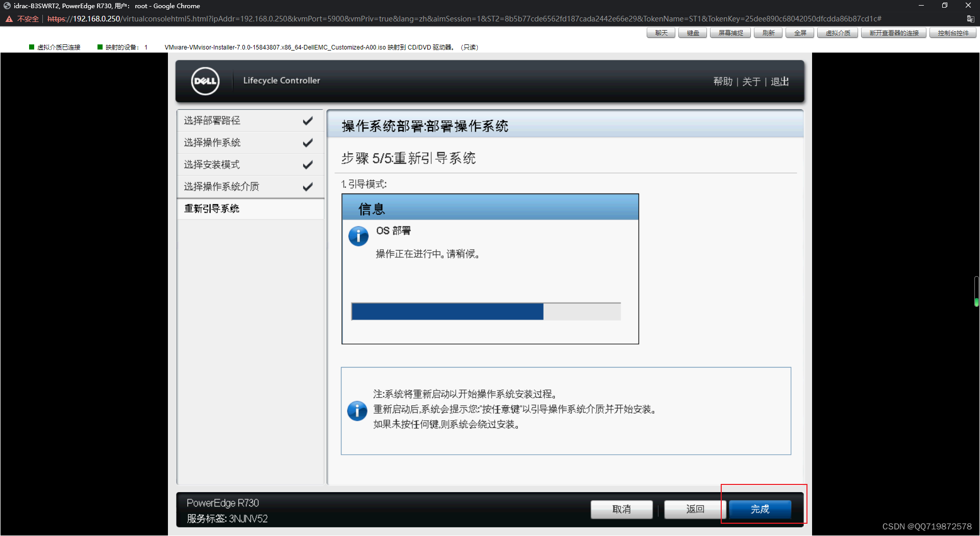Select the 选择部署路径 step
Image resolution: width=980 pixels, height=536 pixels.
250,121
